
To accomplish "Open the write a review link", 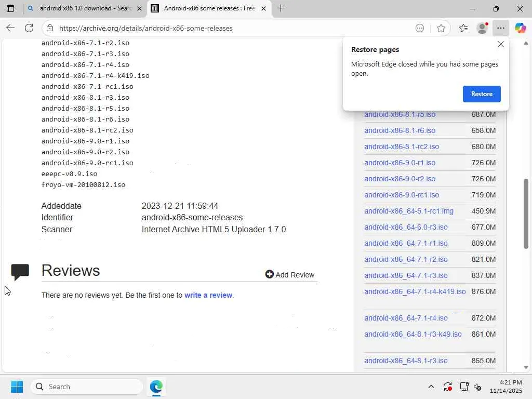I will (x=208, y=295).
